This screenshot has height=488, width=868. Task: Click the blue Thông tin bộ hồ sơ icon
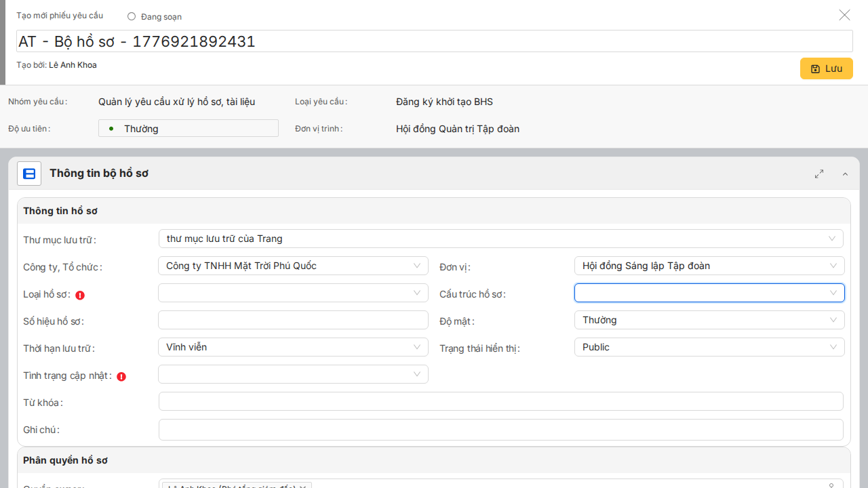pyautogui.click(x=29, y=174)
